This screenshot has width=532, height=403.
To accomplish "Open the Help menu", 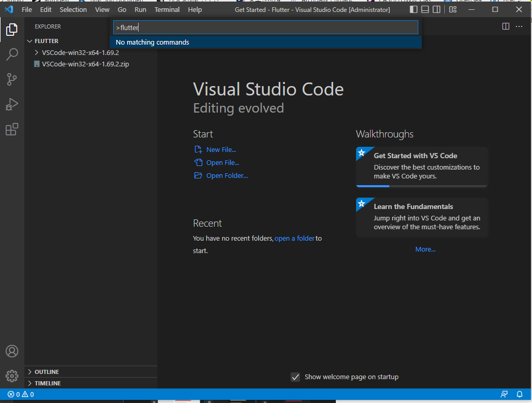I will point(195,9).
